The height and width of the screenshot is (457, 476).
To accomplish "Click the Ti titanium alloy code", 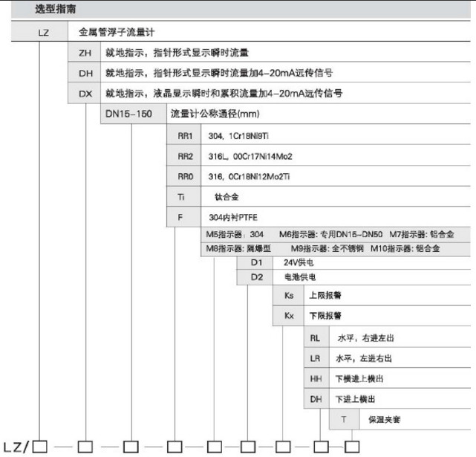I will (x=180, y=198).
